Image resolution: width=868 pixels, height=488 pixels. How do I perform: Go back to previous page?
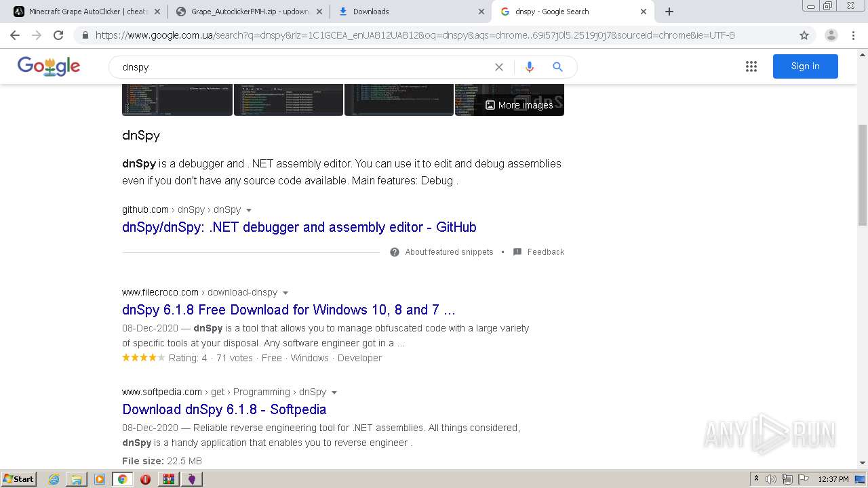coord(15,35)
